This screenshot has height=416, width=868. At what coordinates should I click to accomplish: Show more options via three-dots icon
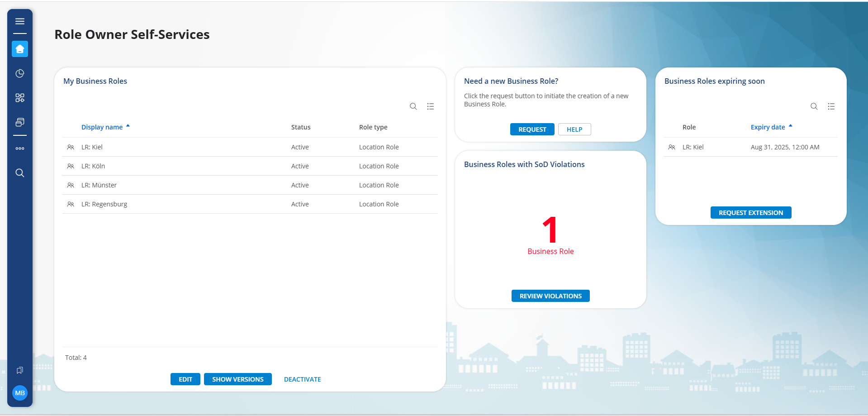pos(20,148)
